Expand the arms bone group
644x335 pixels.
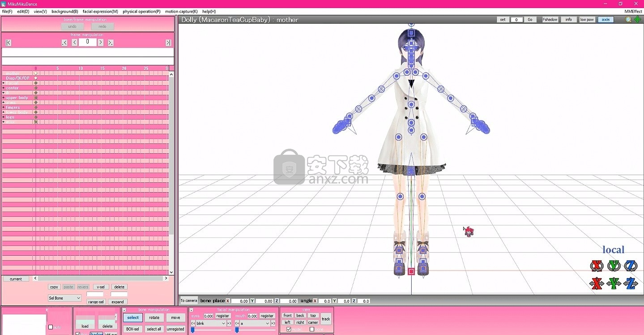coord(4,103)
